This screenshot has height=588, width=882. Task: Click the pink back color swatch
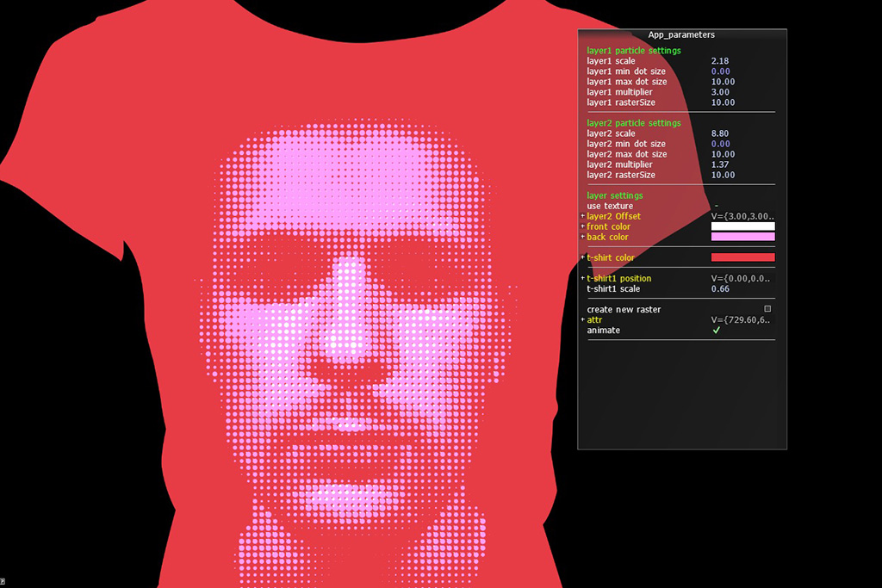click(x=742, y=238)
